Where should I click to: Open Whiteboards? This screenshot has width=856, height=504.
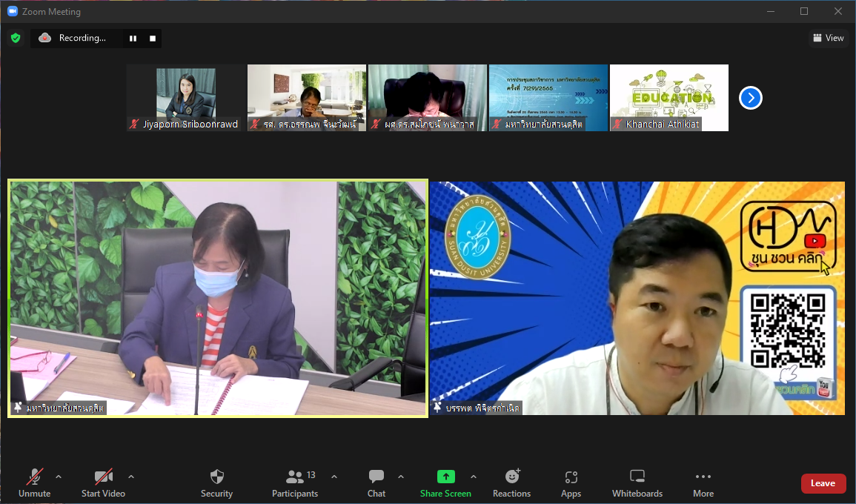[637, 483]
